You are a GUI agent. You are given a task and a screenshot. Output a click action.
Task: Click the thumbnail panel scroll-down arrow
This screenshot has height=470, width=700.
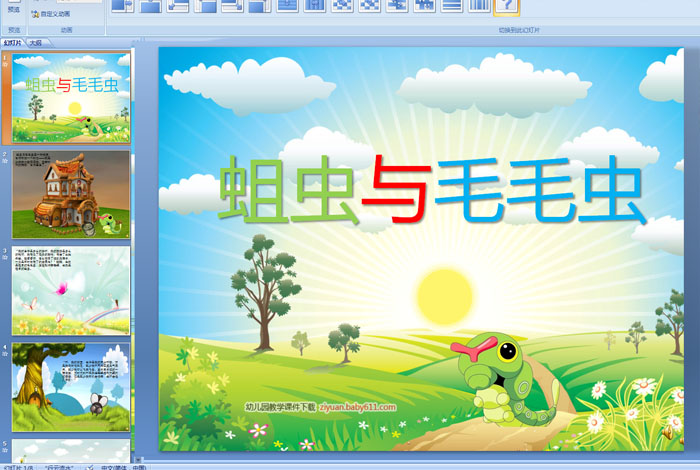[139, 459]
